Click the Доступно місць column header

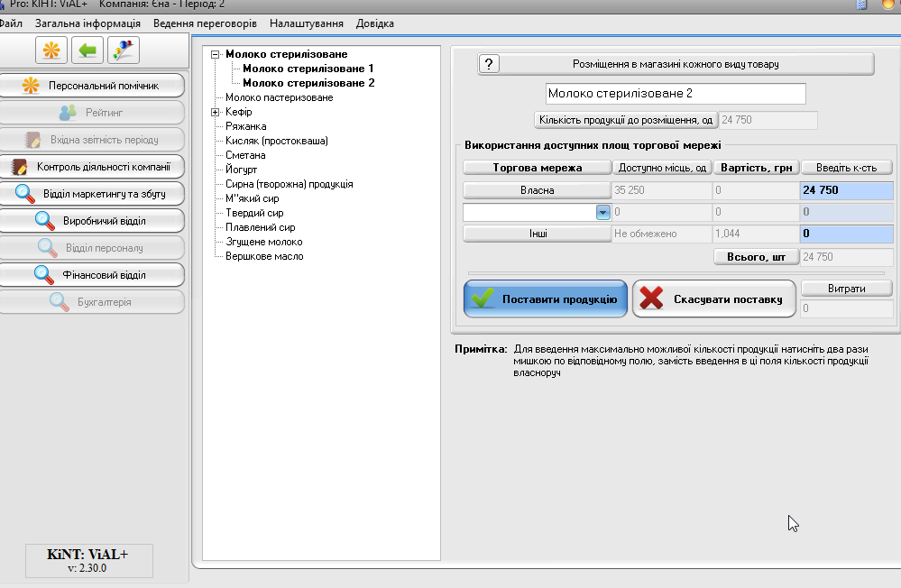(x=662, y=168)
